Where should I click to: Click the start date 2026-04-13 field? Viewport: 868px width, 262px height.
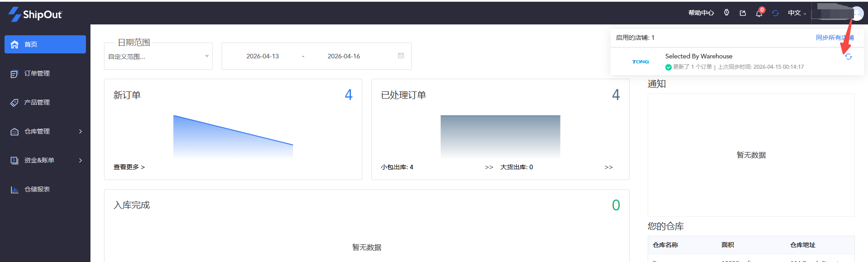click(262, 56)
